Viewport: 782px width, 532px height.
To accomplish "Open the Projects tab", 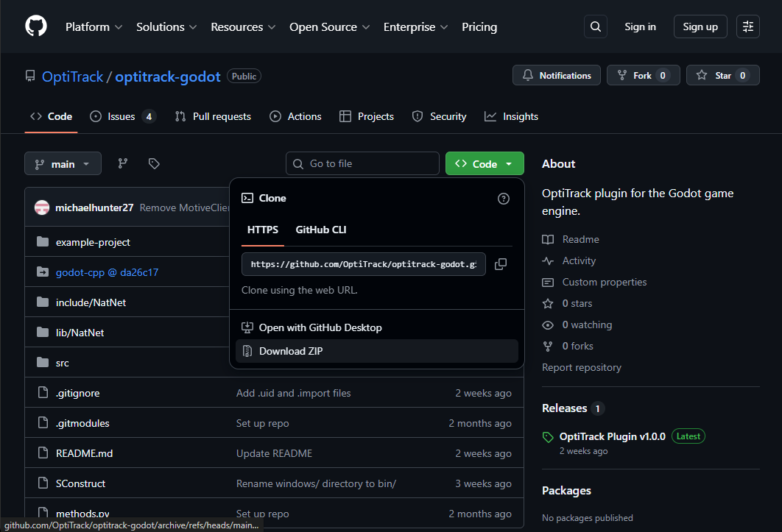I will (x=367, y=116).
